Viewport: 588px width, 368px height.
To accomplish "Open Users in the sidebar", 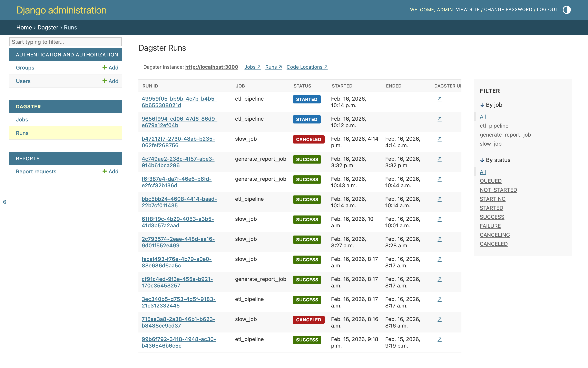I will [x=23, y=81].
